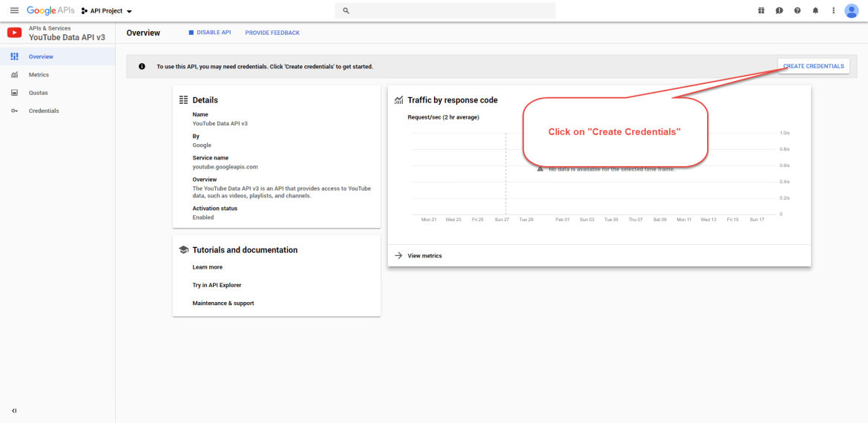Image resolution: width=868 pixels, height=423 pixels.
Task: Open the three-dot more options menu
Action: [x=833, y=10]
